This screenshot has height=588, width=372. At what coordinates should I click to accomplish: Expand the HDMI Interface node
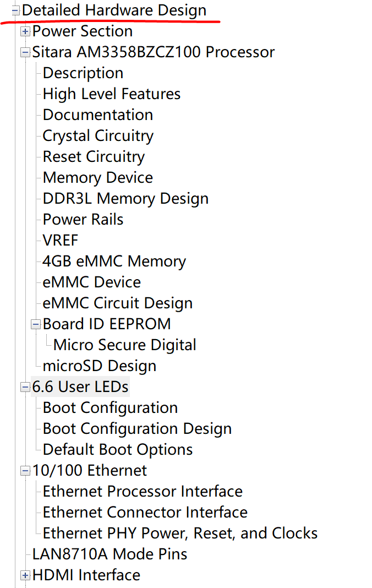pos(25,575)
